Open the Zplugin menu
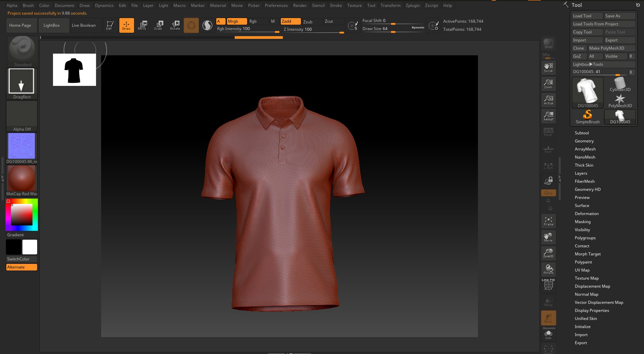The image size is (644, 354). tap(413, 5)
